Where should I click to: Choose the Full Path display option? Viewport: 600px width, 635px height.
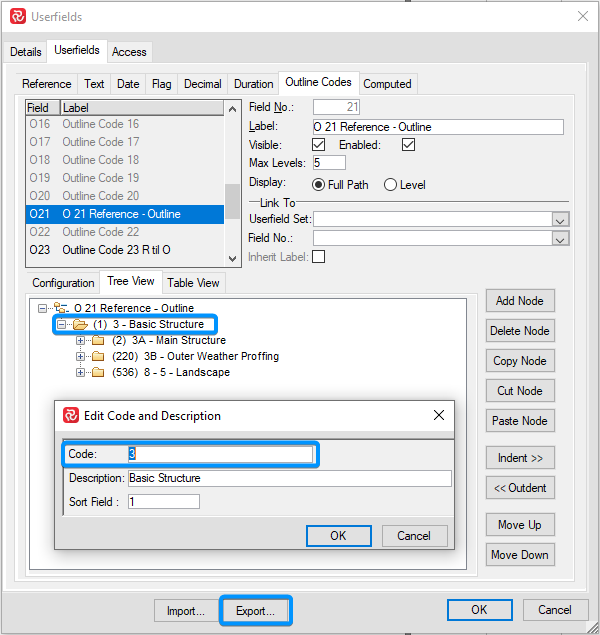click(x=319, y=185)
